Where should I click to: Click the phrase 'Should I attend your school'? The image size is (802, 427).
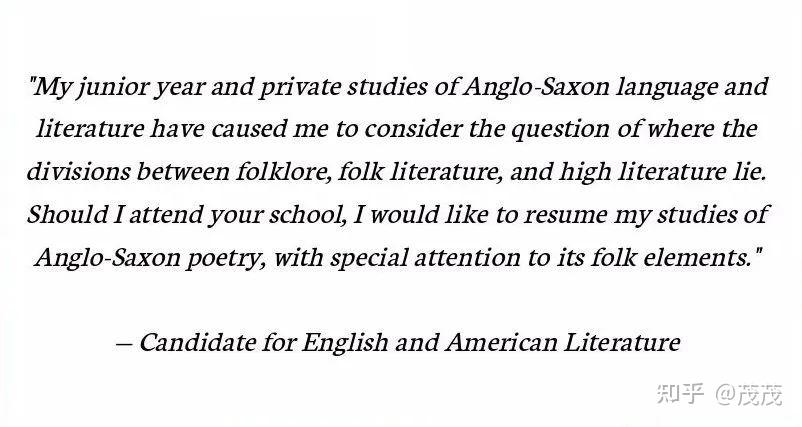click(x=184, y=214)
